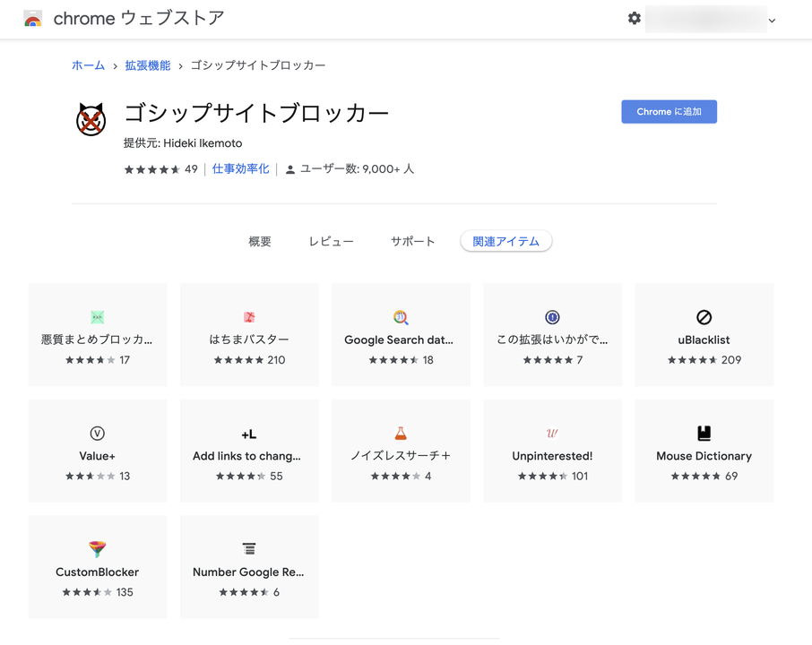Open the サポート tab
Image resolution: width=812 pixels, height=645 pixels.
click(x=413, y=241)
